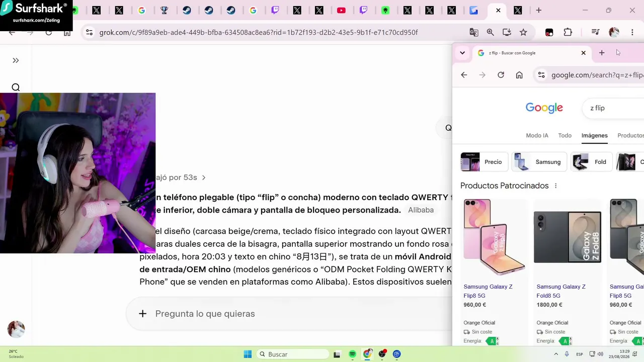
Task: Apply the 'Samsung' filter chip
Action: [x=539, y=162]
